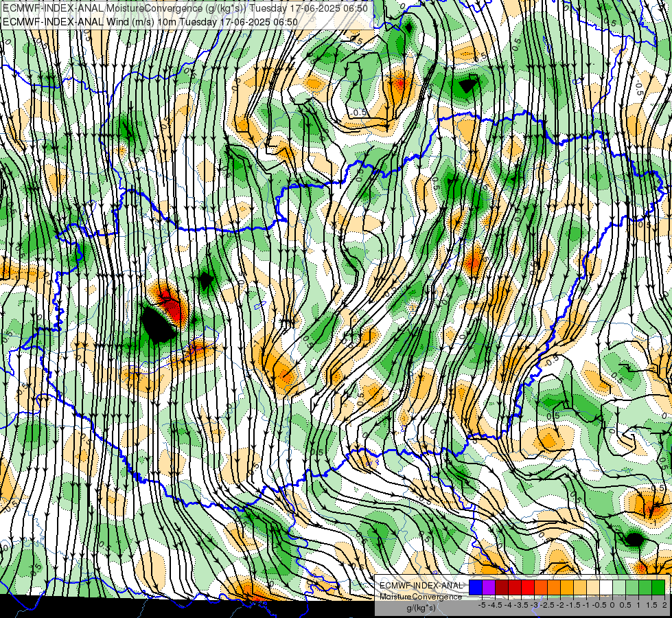Click legend label MoistureConvergence

(x=421, y=597)
